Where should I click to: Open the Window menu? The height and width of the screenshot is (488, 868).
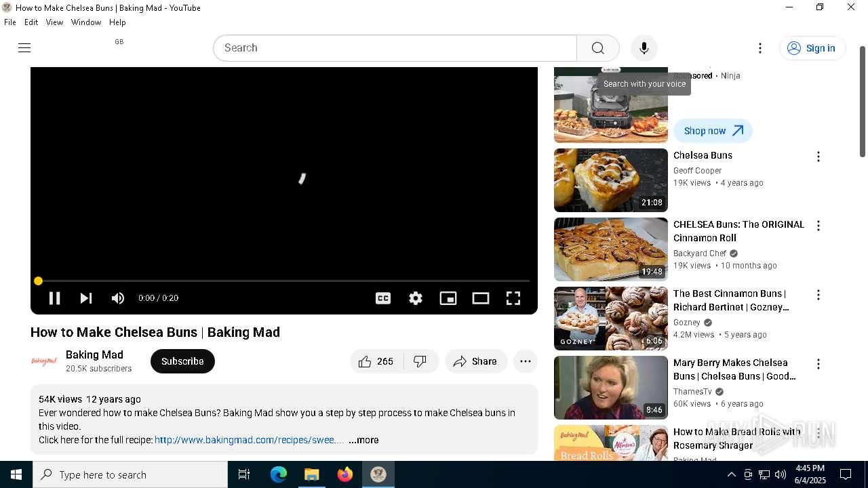tap(86, 22)
